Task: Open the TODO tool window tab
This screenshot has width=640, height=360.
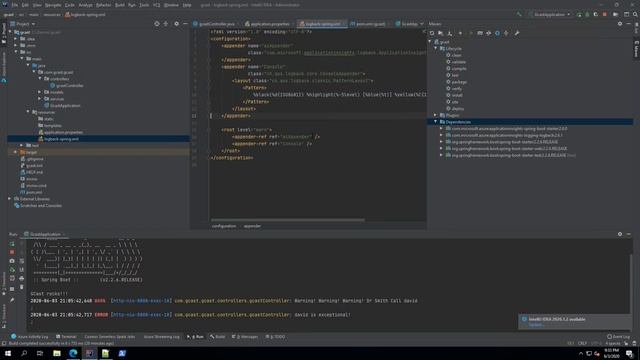Action: (x=276, y=337)
